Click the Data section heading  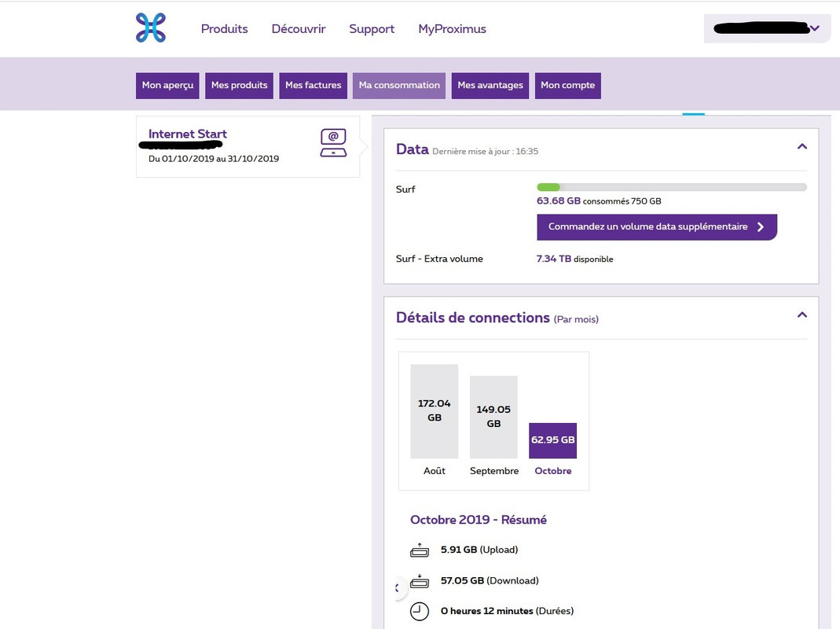(x=412, y=149)
